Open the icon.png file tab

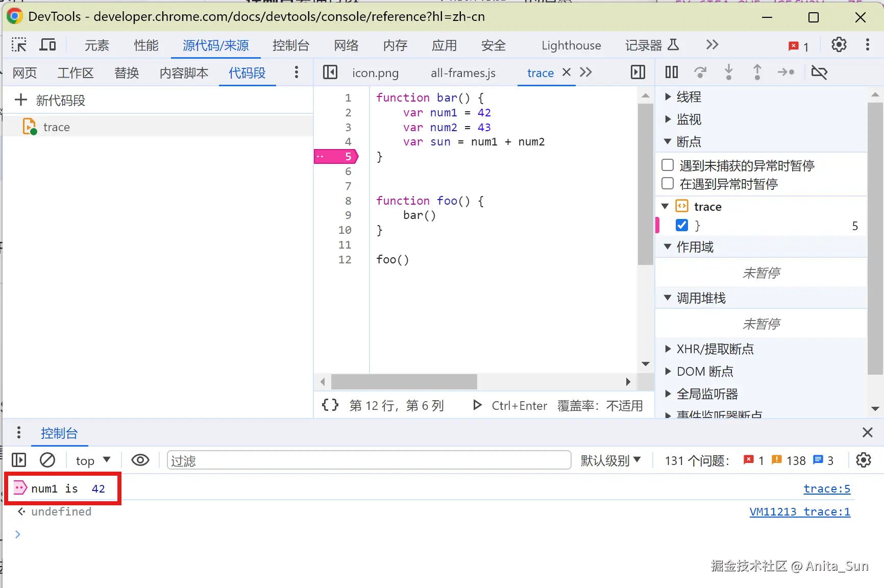coord(375,73)
